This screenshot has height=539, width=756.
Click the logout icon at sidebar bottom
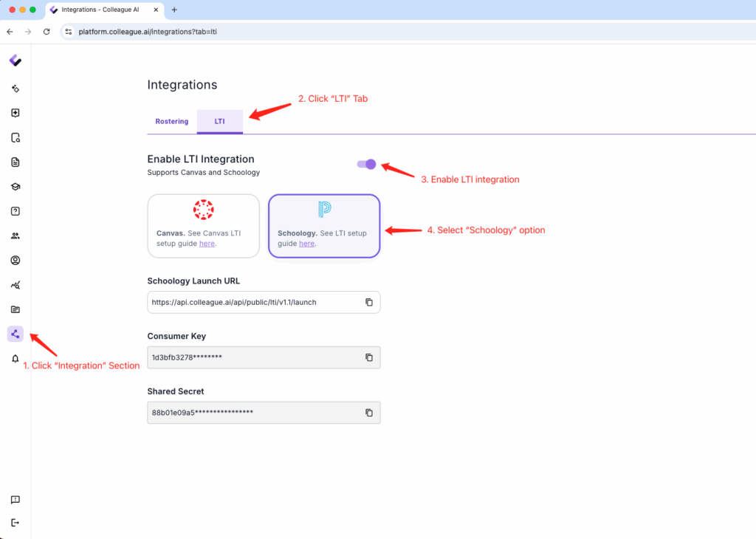[x=16, y=523]
